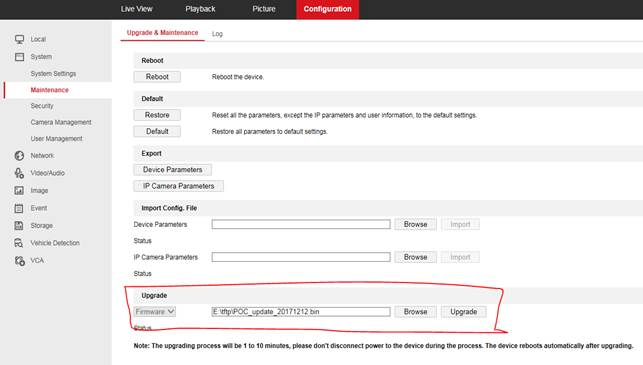This screenshot has width=643, height=365.
Task: Click the Reboot button
Action: [157, 77]
